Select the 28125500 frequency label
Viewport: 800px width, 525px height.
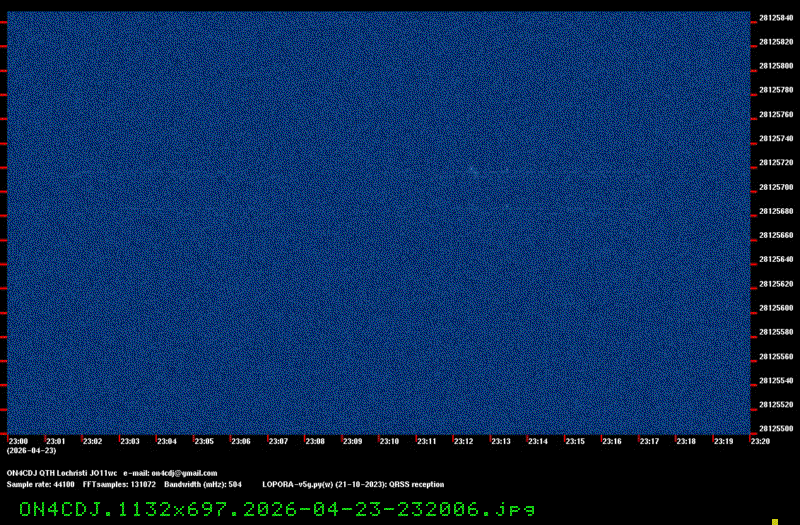776,429
